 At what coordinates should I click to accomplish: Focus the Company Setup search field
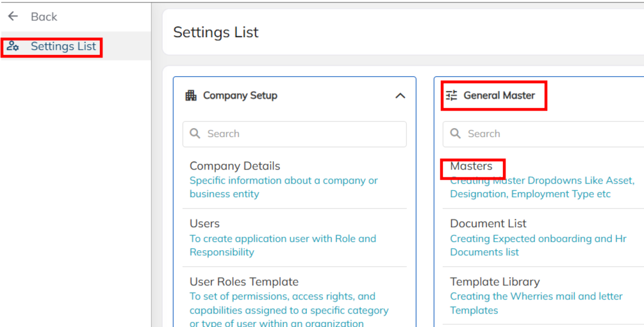[301, 134]
